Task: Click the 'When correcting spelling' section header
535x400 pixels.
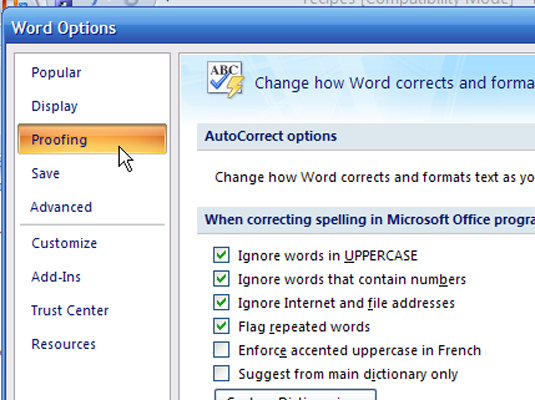Action: 366,220
